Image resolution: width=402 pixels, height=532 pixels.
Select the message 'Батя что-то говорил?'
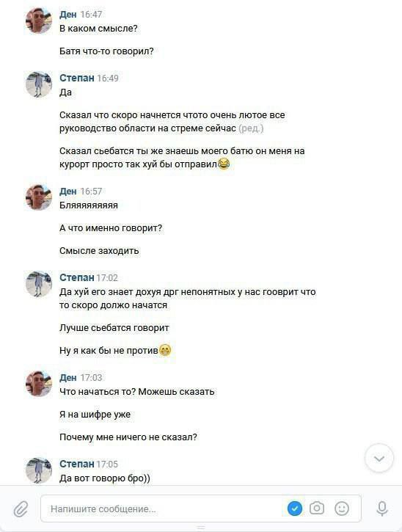[106, 51]
